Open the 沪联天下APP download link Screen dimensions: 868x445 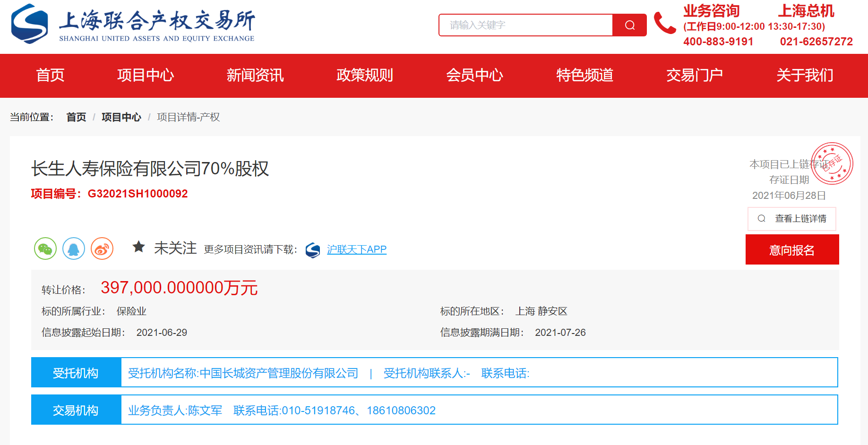pyautogui.click(x=357, y=249)
